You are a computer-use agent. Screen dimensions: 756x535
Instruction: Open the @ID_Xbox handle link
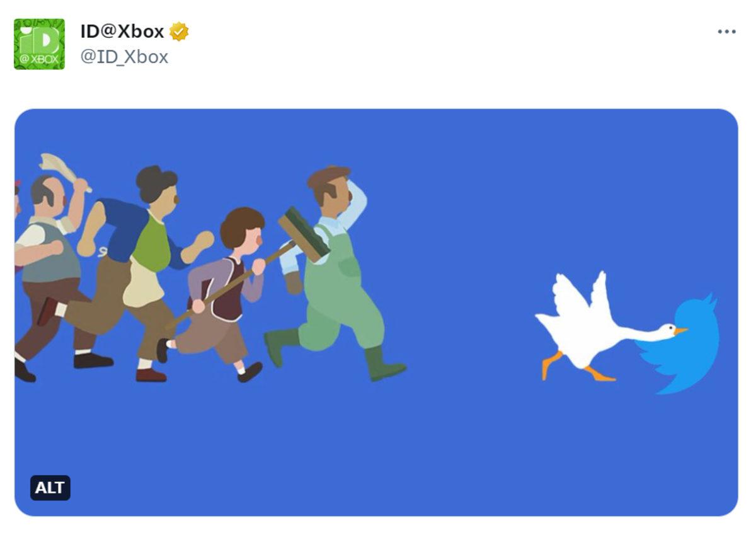coord(124,57)
